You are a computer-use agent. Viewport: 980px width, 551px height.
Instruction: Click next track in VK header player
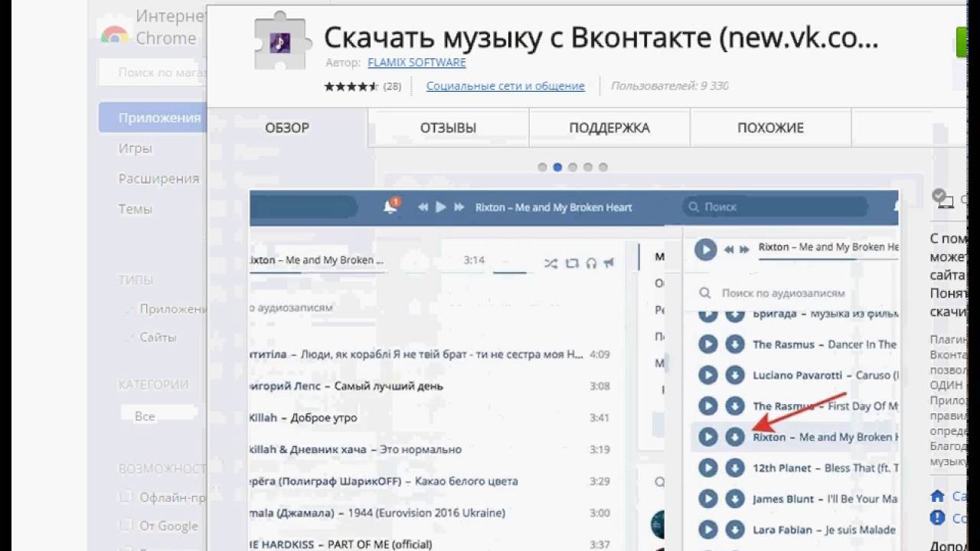[459, 207]
